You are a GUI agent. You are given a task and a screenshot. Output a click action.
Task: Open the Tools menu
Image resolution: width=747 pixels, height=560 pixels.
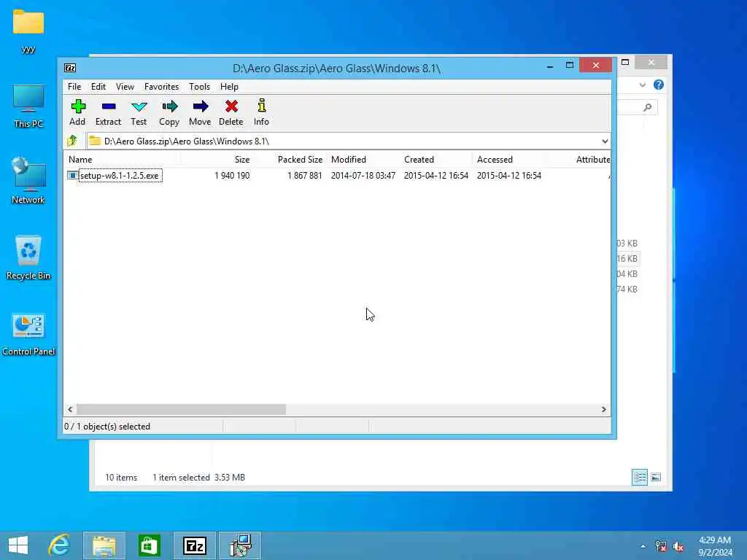tap(199, 87)
